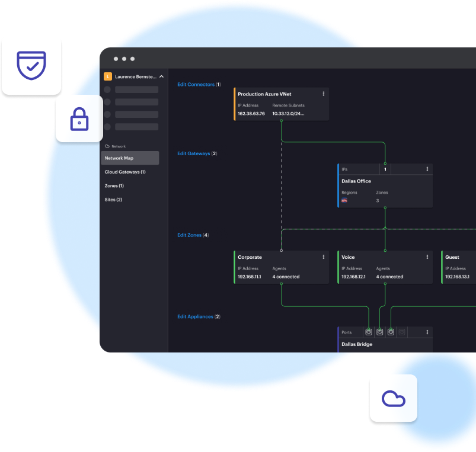The width and height of the screenshot is (476, 452).
Task: Click the orange accent bar on Production Azure VNet
Action: click(x=235, y=104)
